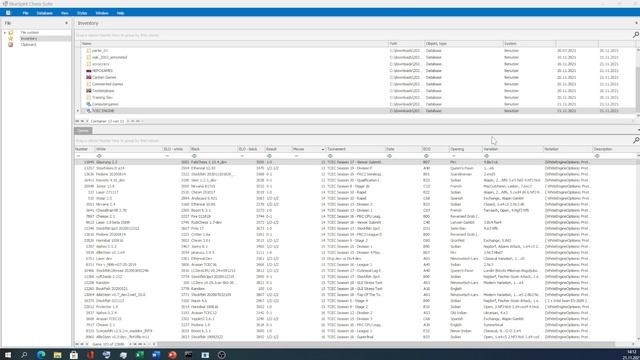Viewport: 640px width, 360px height.
Task: Click the ELO - black column equals filter
Action: pos(242,156)
